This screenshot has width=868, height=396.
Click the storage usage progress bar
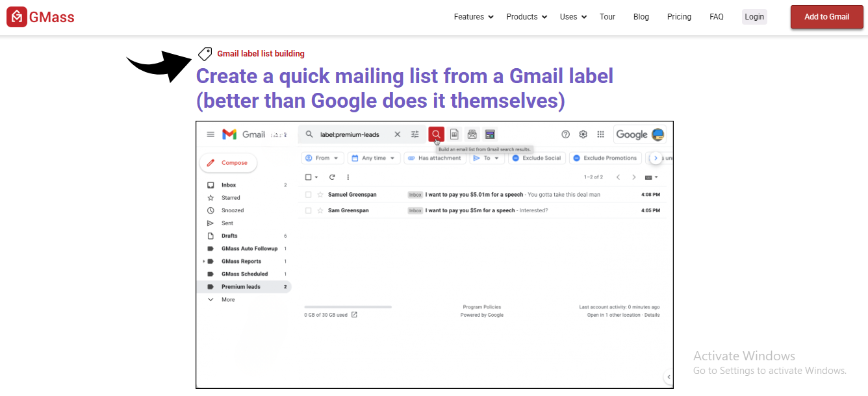(x=348, y=306)
